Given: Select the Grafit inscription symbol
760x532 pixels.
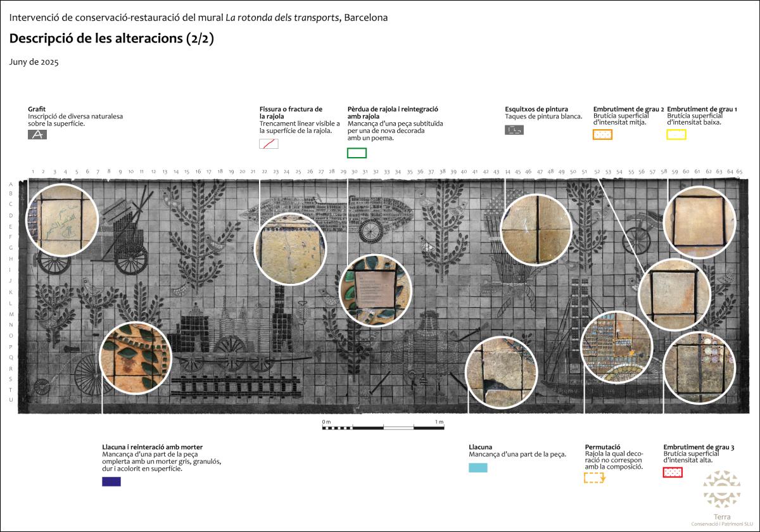Looking at the screenshot, I should (38, 134).
